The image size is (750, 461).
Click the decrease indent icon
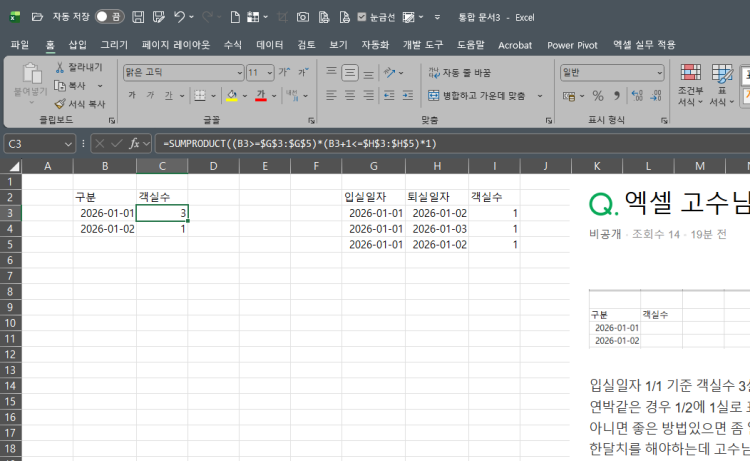pyautogui.click(x=389, y=96)
